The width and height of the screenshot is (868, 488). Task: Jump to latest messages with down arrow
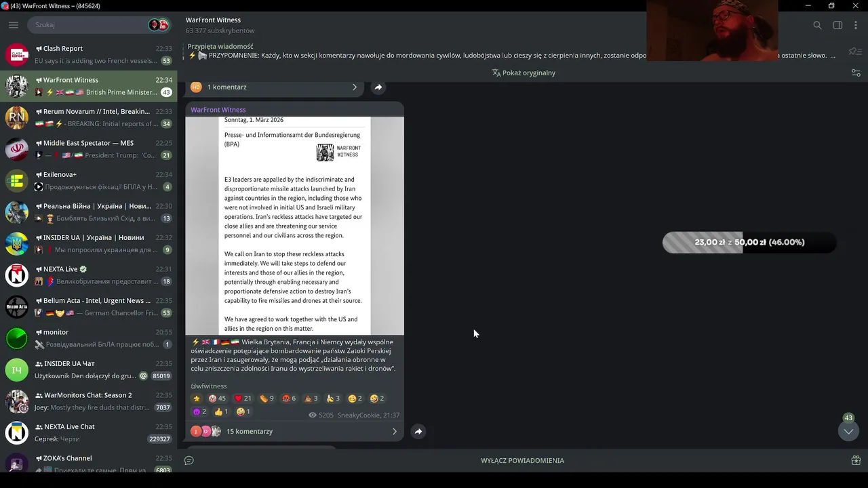pos(848,431)
